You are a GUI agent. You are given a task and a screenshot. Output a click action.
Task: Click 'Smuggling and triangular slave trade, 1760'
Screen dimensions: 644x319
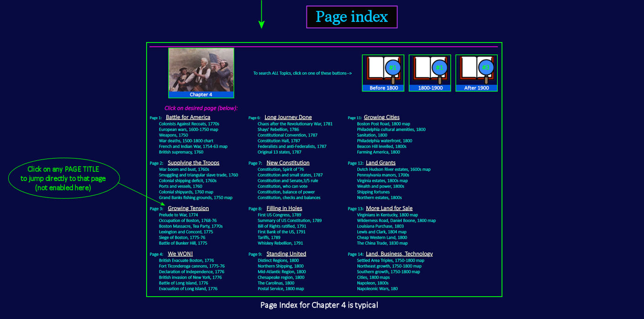pyautogui.click(x=199, y=175)
